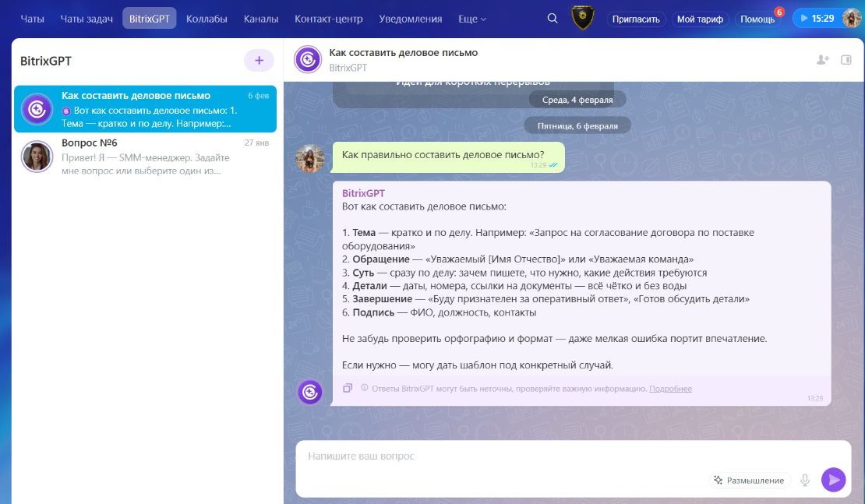Open the Контакт-центр tab
865x504 pixels.
tap(327, 19)
